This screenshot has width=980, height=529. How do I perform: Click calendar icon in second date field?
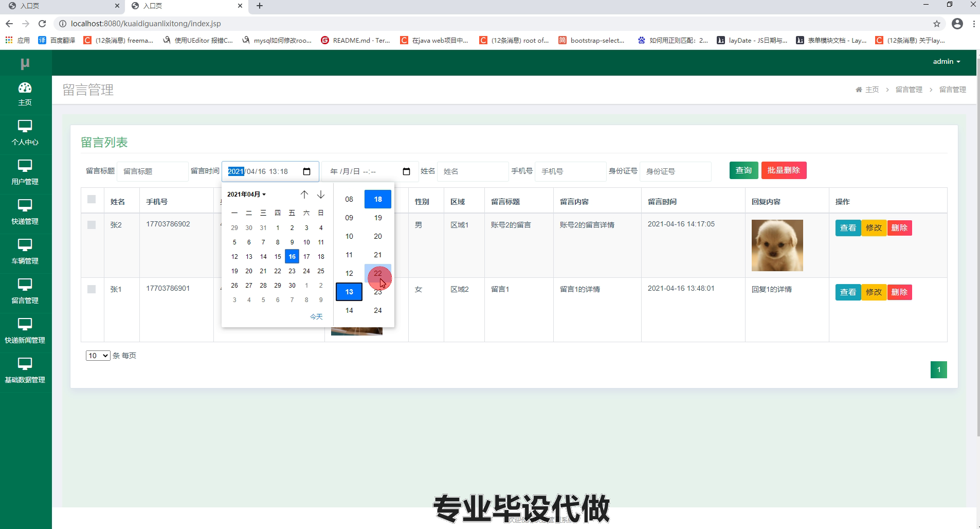click(x=406, y=171)
